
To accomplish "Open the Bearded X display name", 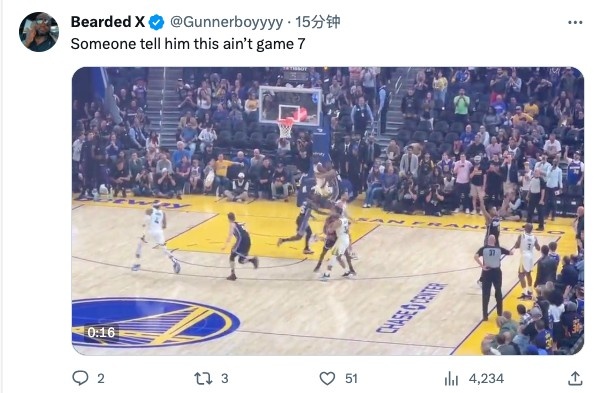I will (x=108, y=22).
